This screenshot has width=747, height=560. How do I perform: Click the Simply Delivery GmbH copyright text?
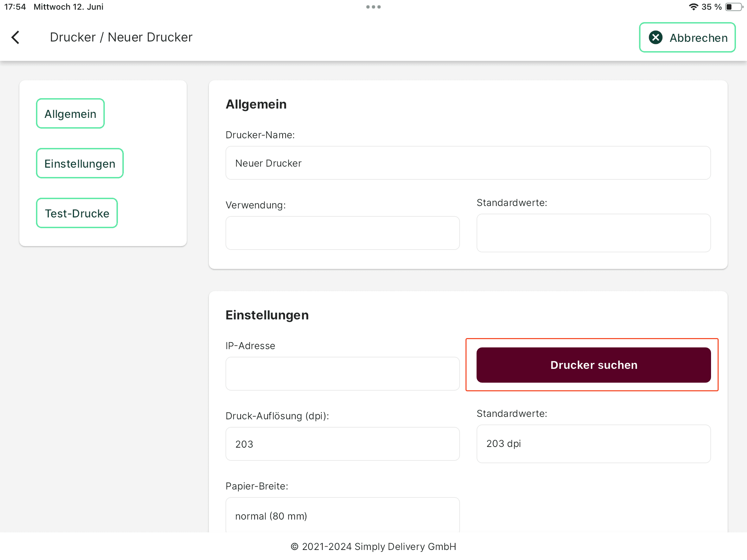coord(373,547)
